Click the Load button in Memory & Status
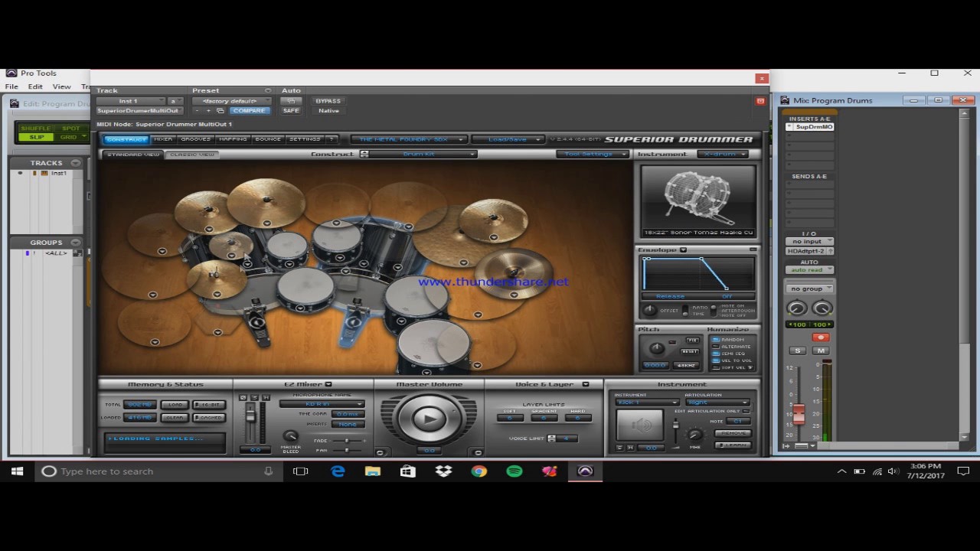The height and width of the screenshot is (551, 980). 175,405
